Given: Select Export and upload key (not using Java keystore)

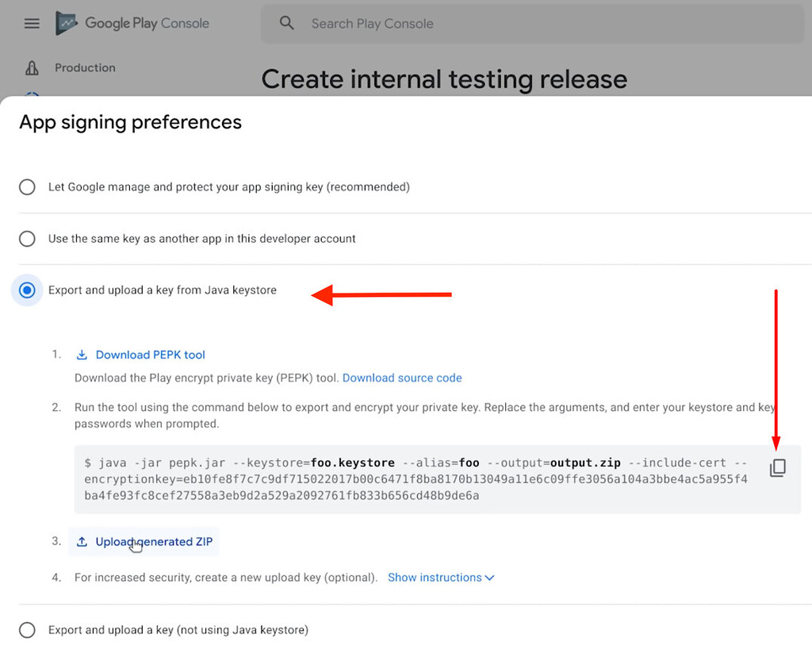Looking at the screenshot, I should tap(27, 630).
